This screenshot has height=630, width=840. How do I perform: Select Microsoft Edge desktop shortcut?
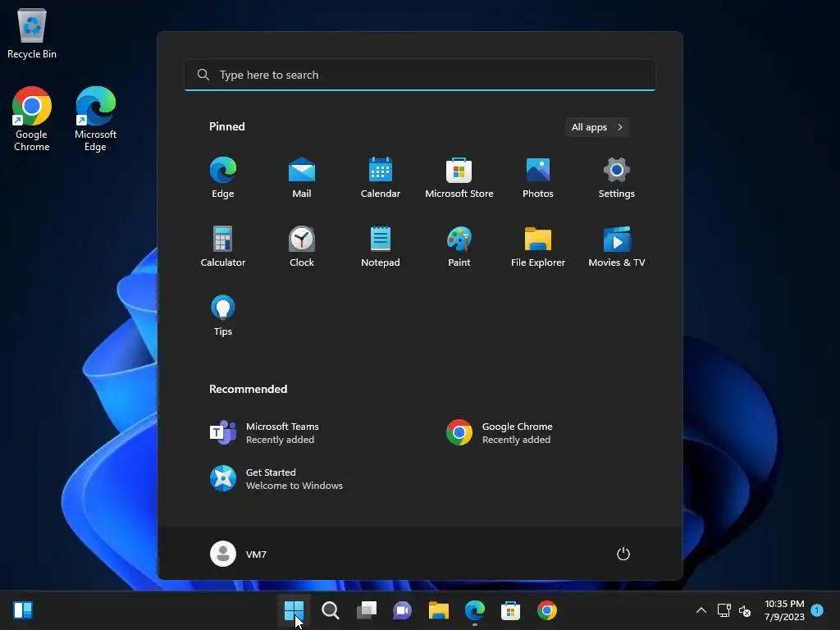click(95, 119)
